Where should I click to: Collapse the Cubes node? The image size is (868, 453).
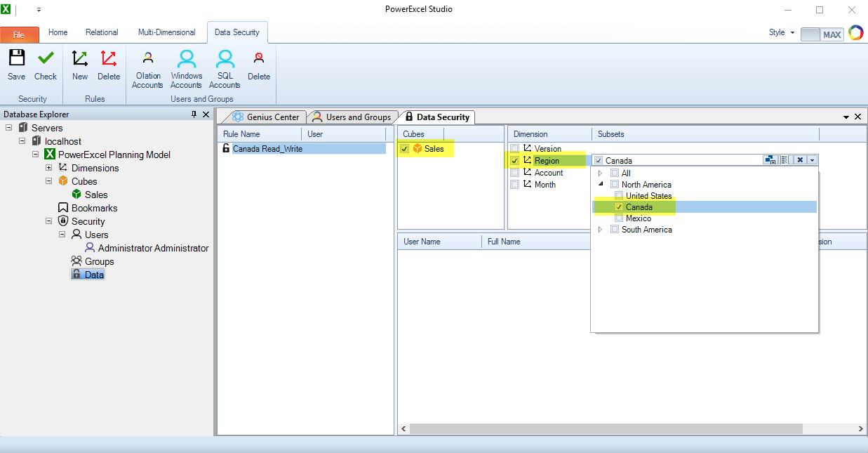click(x=48, y=181)
